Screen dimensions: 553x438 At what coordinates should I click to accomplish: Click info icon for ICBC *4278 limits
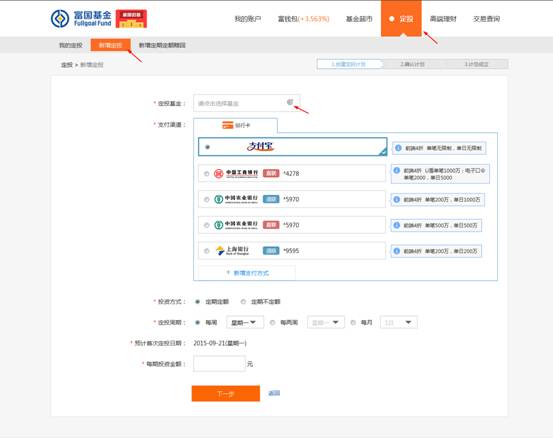coord(396,170)
